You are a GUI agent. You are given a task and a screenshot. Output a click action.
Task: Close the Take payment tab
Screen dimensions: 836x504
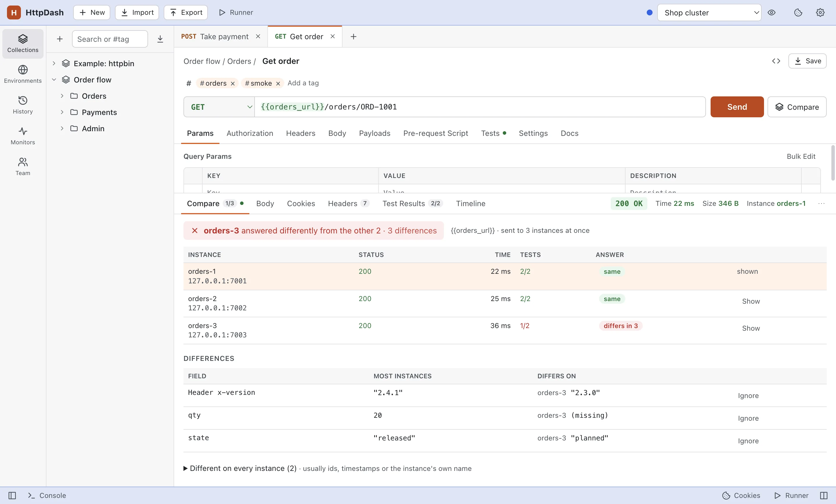click(258, 37)
